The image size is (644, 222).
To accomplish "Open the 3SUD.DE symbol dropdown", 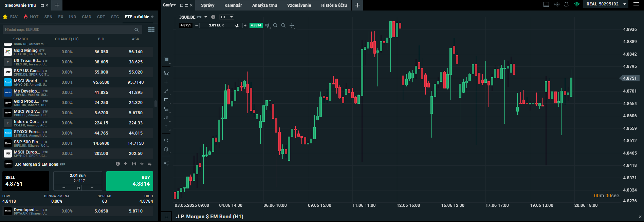I will click(206, 17).
